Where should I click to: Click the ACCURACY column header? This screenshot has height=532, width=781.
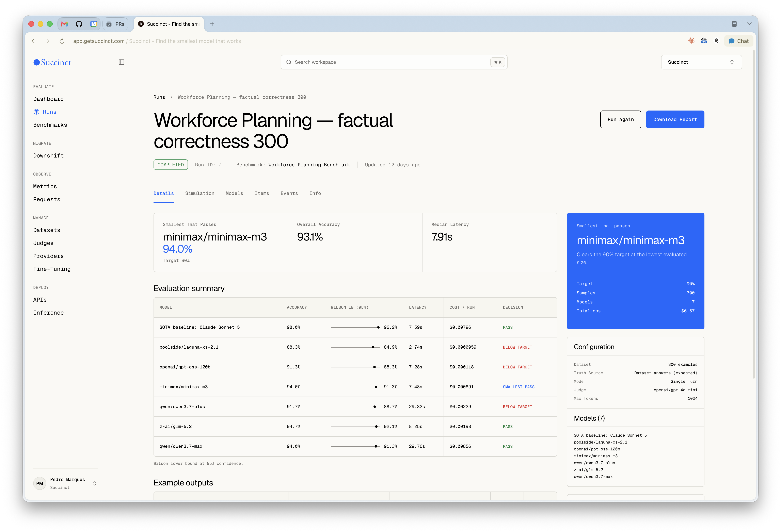click(x=297, y=307)
